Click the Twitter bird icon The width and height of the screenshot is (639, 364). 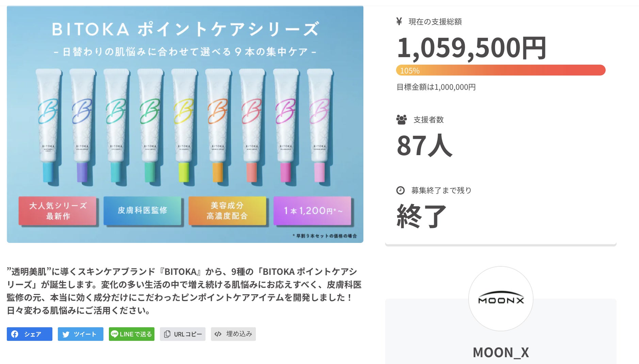coord(66,334)
